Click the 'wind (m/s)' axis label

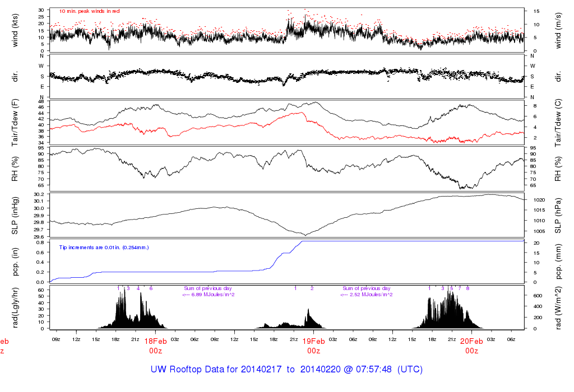coord(558,30)
